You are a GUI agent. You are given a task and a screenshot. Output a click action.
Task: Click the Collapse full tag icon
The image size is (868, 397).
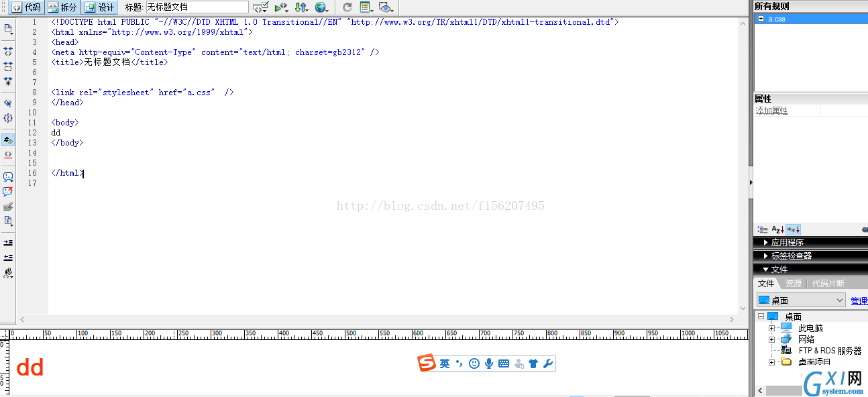point(8,51)
